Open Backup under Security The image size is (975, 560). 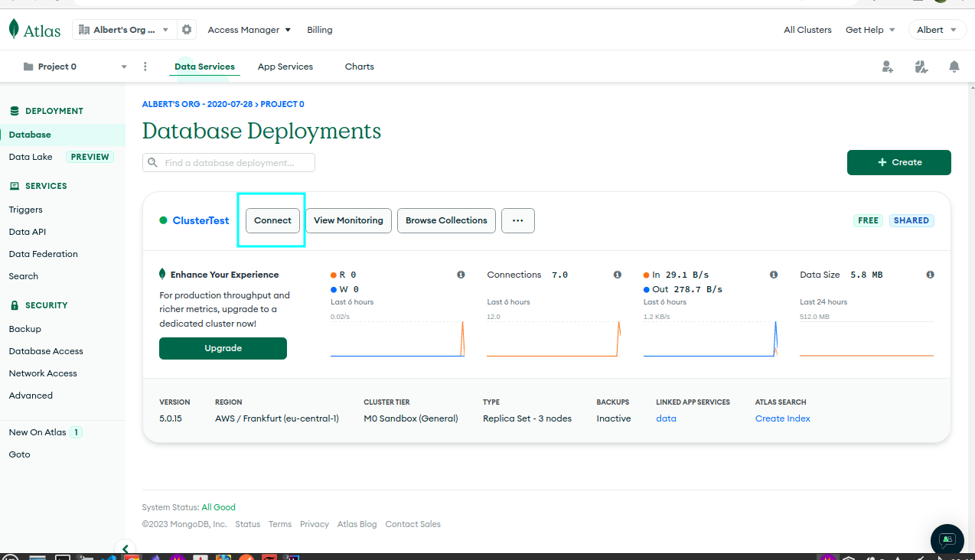(25, 329)
